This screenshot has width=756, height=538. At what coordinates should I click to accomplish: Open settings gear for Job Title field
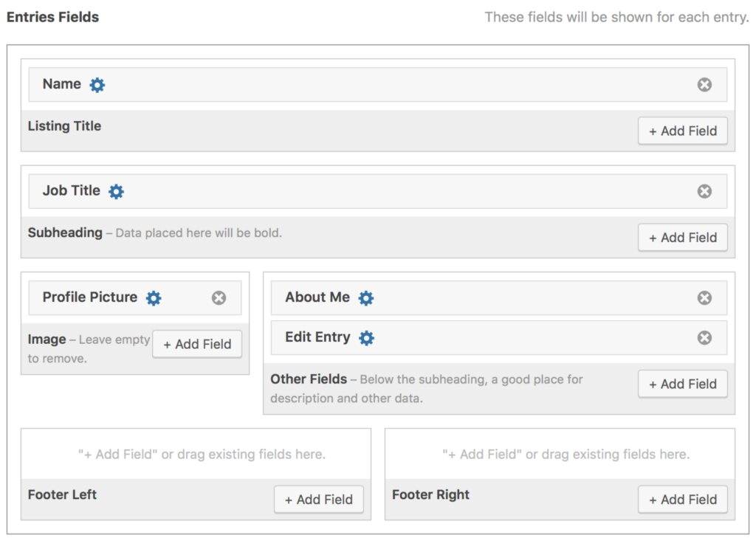(116, 191)
